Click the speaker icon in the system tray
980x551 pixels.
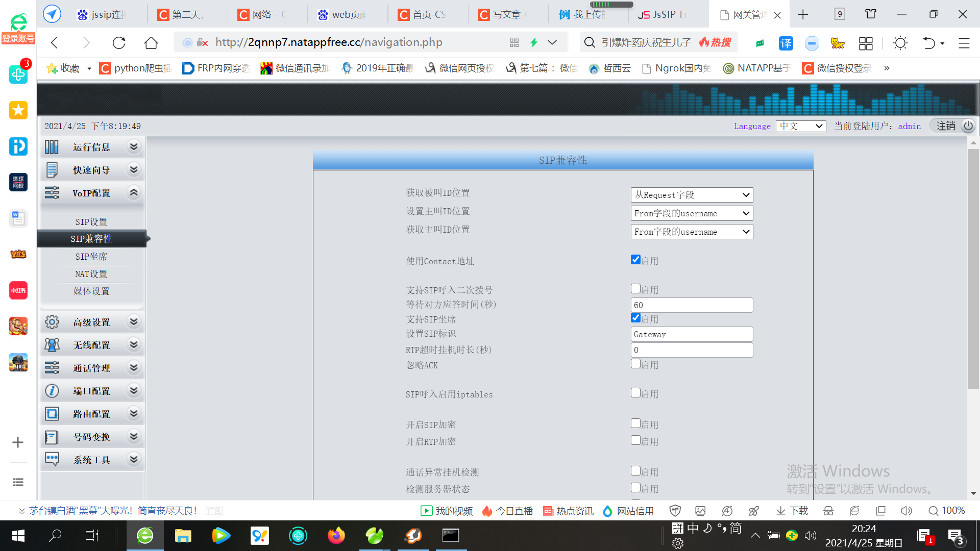pyautogui.click(x=811, y=536)
